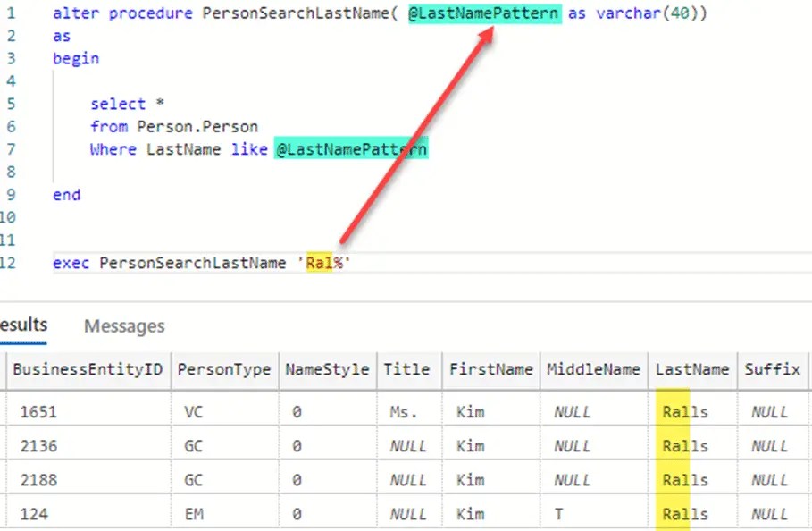Click the end keyword on line 9

click(66, 195)
